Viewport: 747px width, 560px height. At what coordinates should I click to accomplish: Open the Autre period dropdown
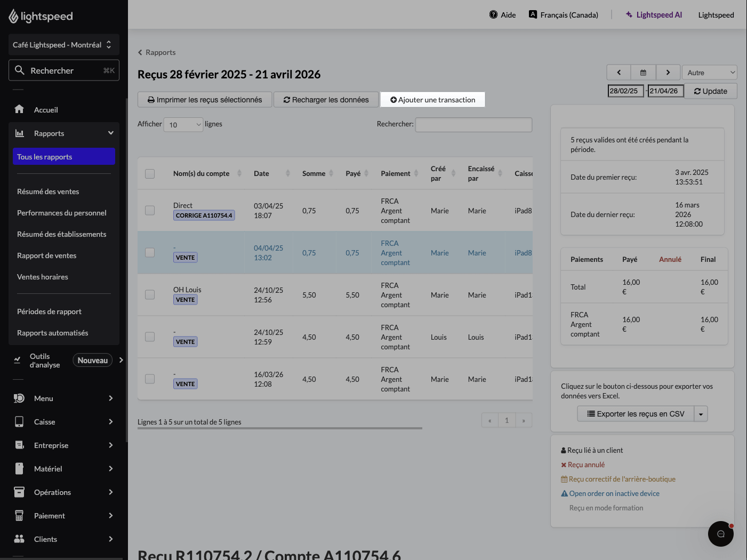710,73
